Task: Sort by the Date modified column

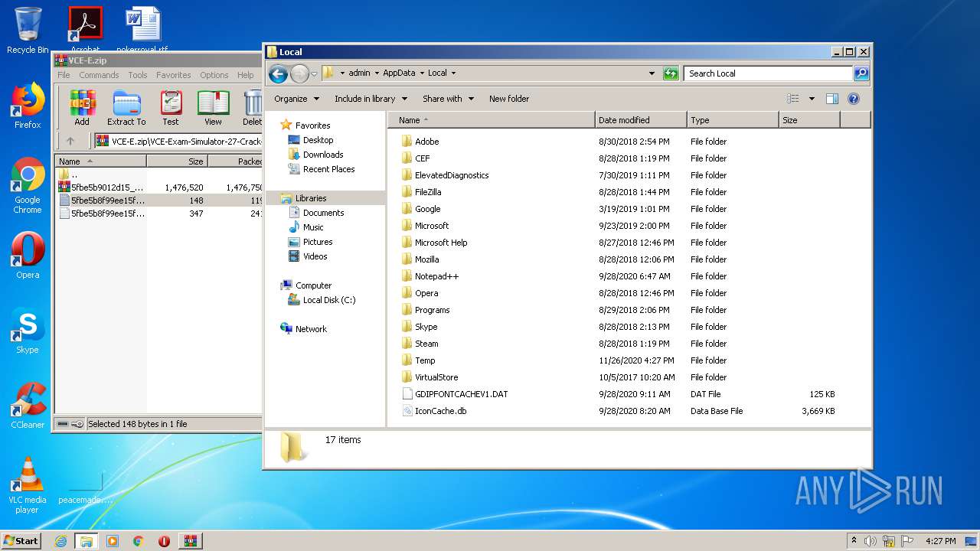Action: [641, 120]
